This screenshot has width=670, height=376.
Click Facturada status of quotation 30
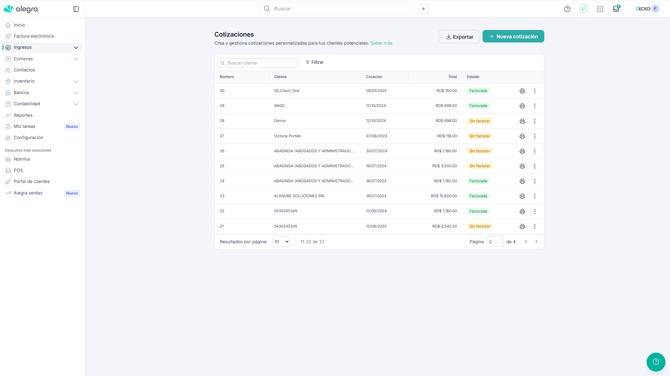(478, 91)
